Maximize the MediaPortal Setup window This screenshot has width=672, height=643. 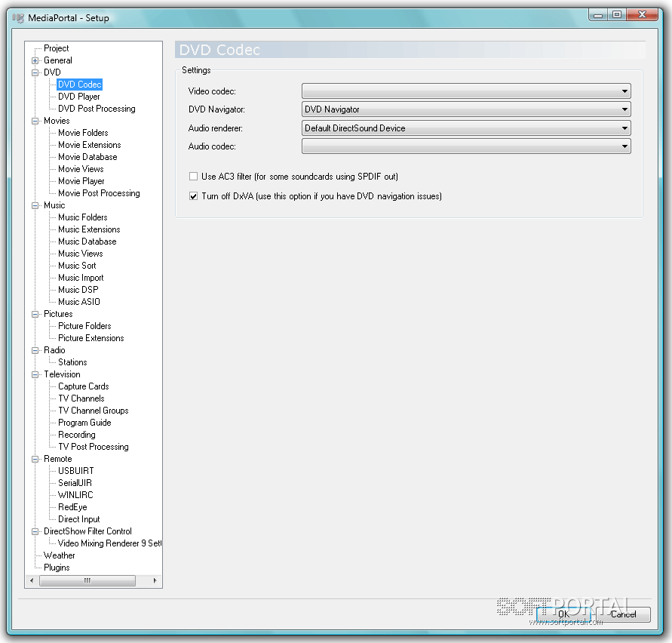pyautogui.click(x=617, y=14)
